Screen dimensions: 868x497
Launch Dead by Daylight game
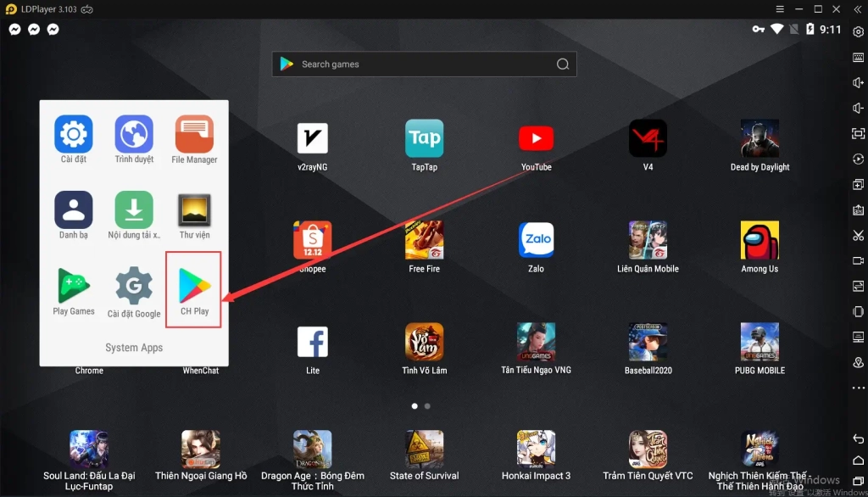[759, 138]
